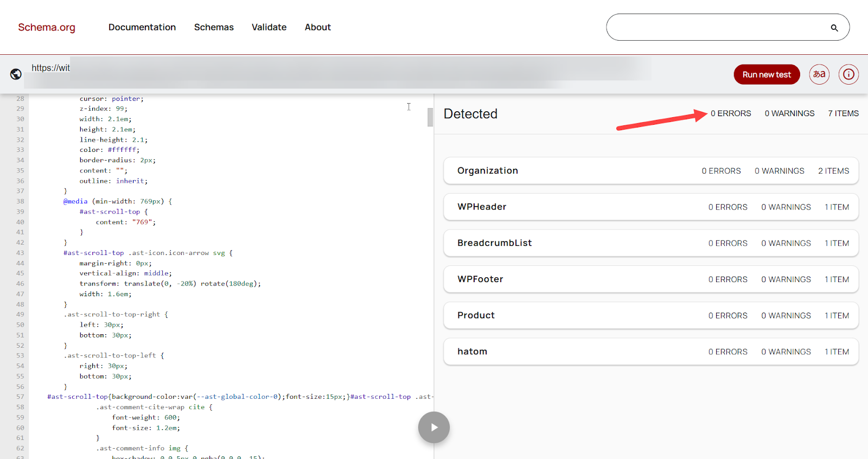Expand the Product result card
Image resolution: width=868 pixels, height=459 pixels.
click(x=651, y=315)
